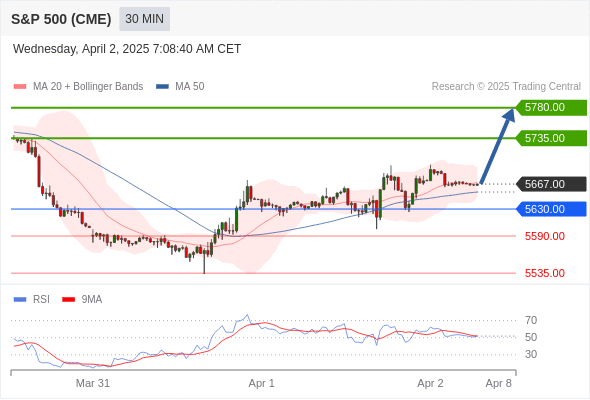The width and height of the screenshot is (590, 400).
Task: Click the RSI legend label
Action: [x=41, y=300]
